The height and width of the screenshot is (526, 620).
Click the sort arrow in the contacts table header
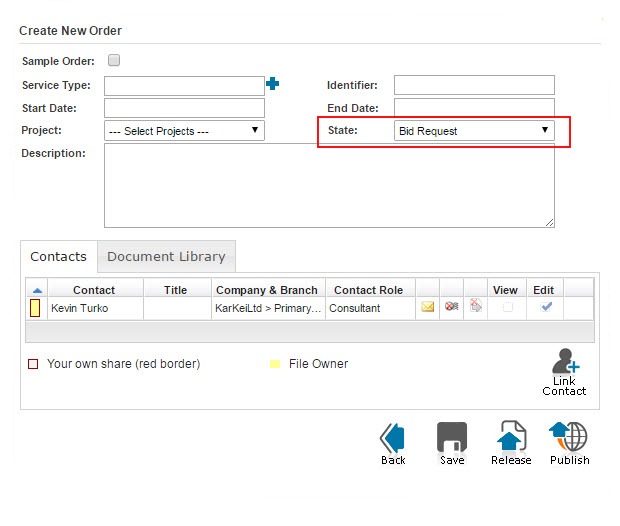[x=37, y=290]
